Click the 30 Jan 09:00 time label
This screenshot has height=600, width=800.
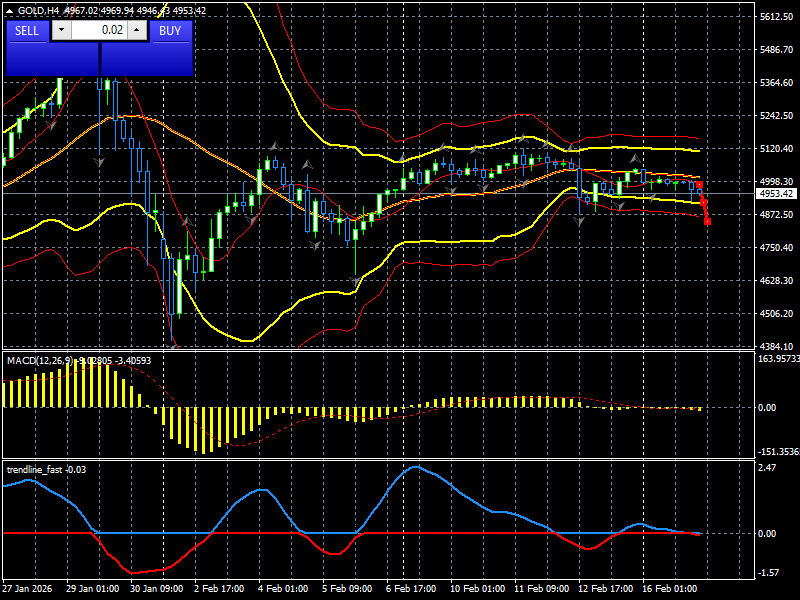coord(156,589)
